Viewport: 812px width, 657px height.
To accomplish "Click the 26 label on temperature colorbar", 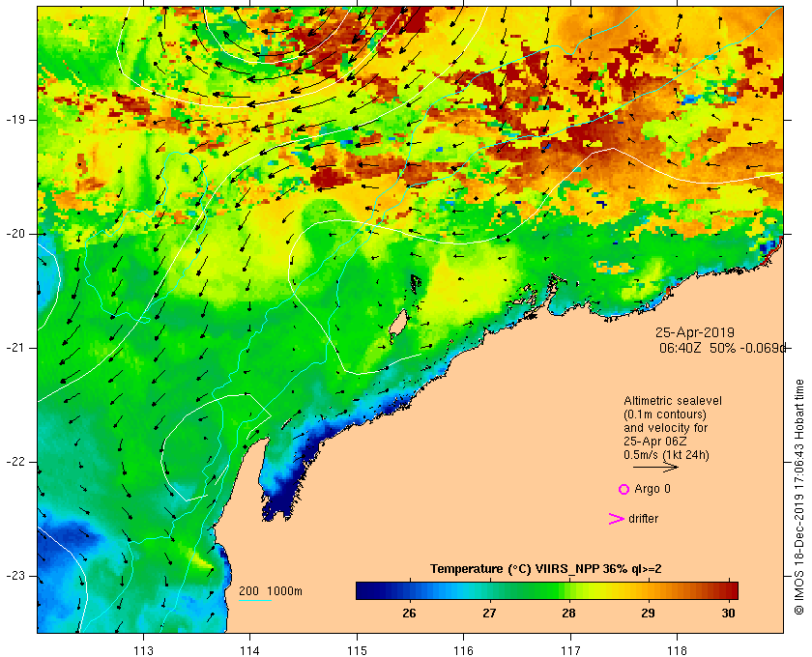I will 409,614.
